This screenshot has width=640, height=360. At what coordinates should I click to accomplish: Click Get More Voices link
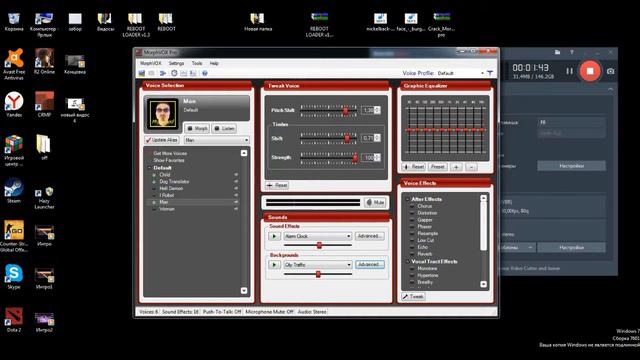point(170,153)
